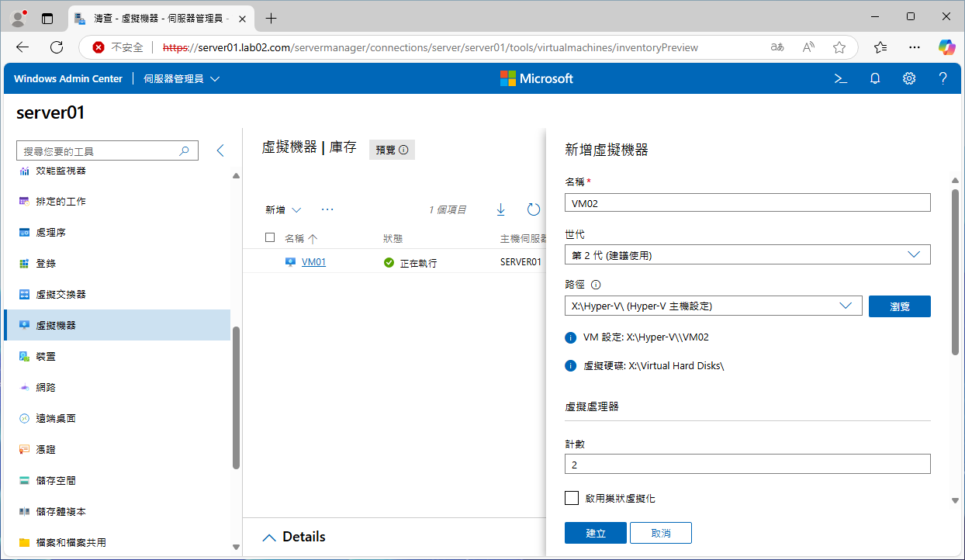
Task: Open Windows Admin Center settings gear
Action: (909, 78)
